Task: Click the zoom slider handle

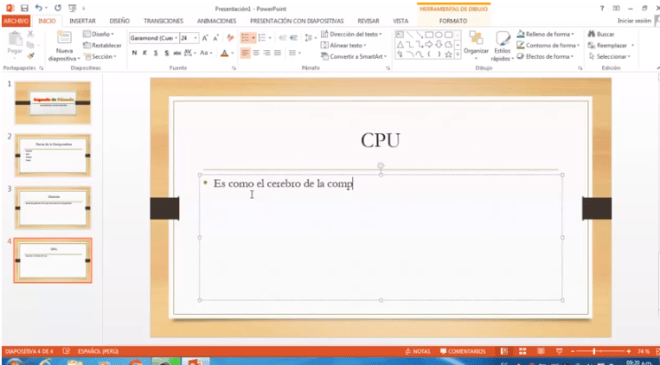Action: point(594,351)
